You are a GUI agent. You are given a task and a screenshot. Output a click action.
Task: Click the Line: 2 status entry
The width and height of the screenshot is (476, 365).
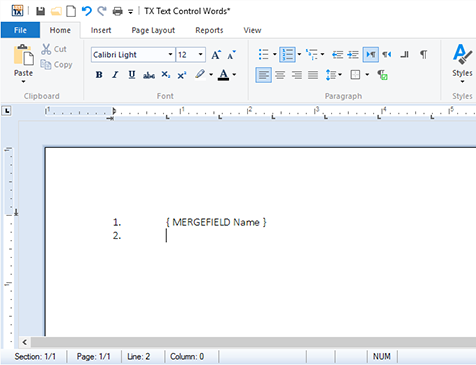click(x=138, y=357)
